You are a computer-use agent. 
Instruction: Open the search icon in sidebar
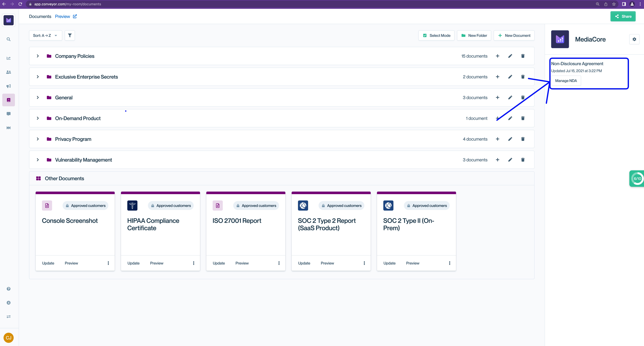coord(8,39)
